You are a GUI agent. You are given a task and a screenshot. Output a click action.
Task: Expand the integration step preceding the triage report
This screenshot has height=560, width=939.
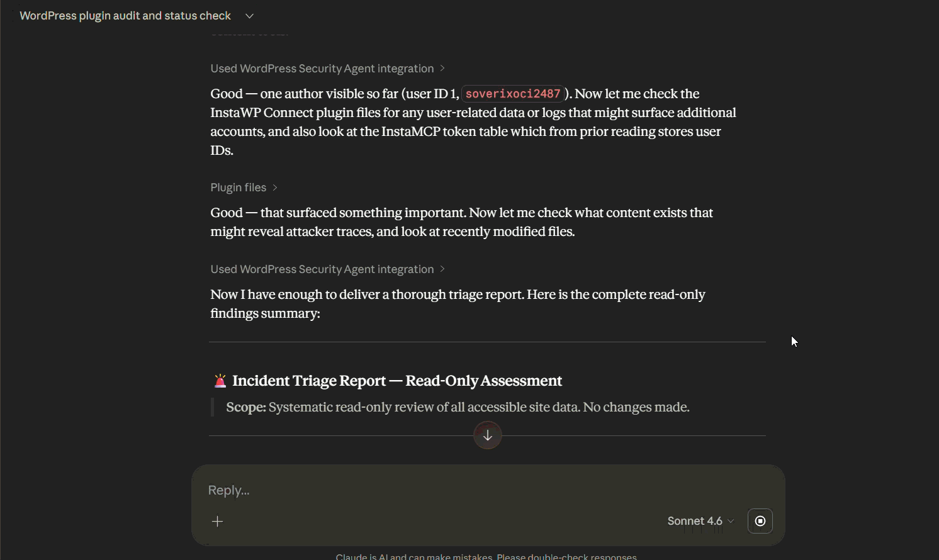328,269
